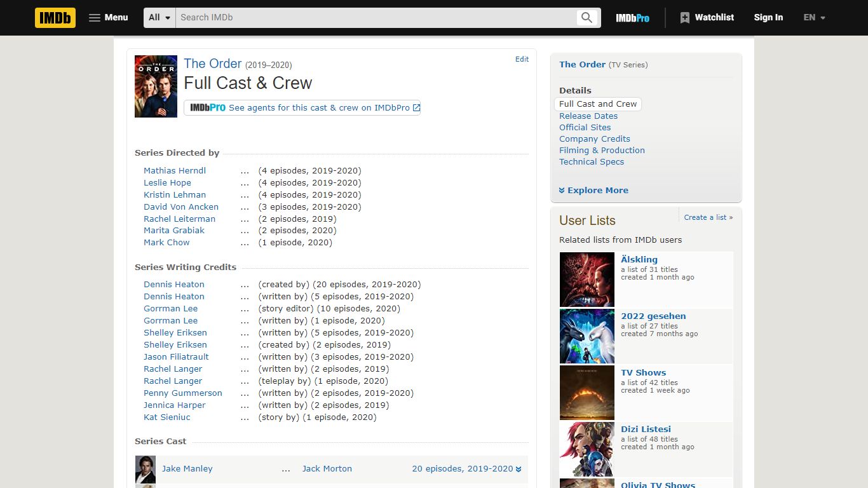Open director Marita Grabiak
This screenshot has height=488, width=868.
click(x=174, y=231)
